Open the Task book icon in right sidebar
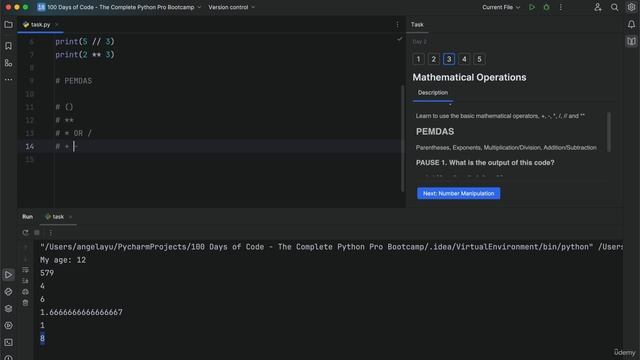The width and height of the screenshot is (640, 360). pos(631,41)
